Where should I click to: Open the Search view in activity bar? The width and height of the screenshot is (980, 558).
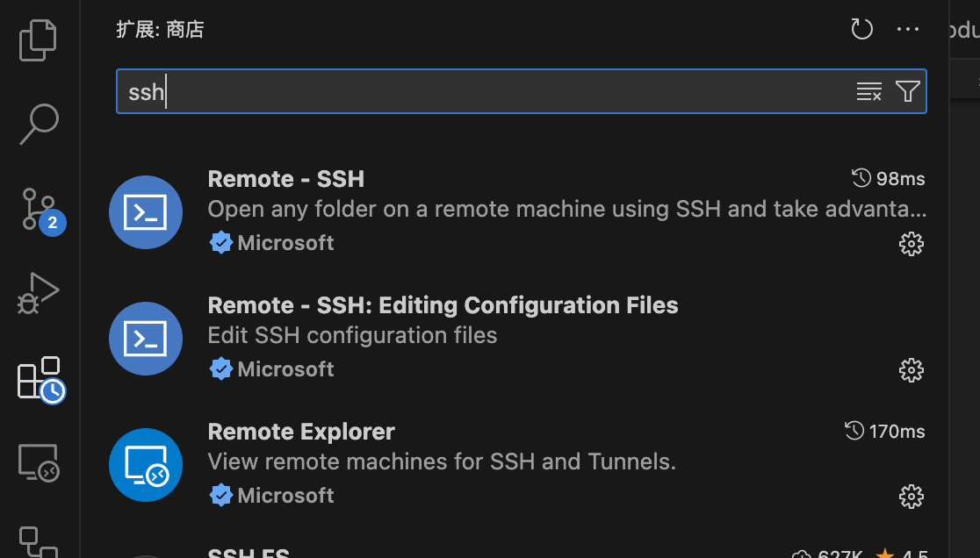[x=39, y=125]
